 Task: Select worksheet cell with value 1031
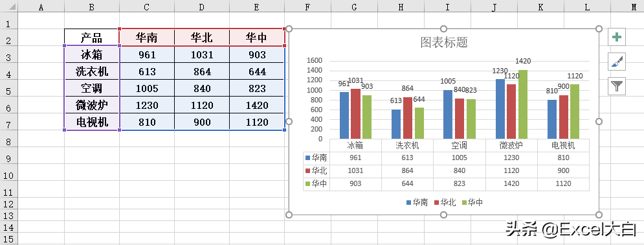[202, 54]
